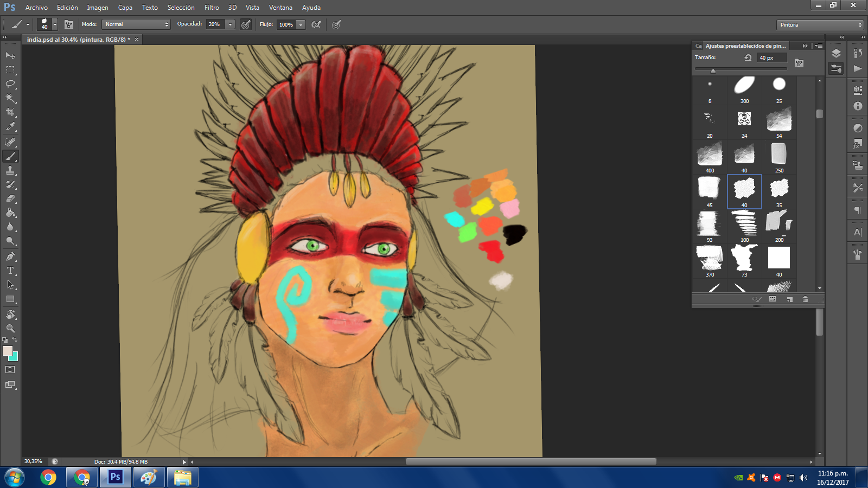Viewport: 868px width, 488px height.
Task: Collapse the brush presets panel to icons
Action: click(x=805, y=46)
